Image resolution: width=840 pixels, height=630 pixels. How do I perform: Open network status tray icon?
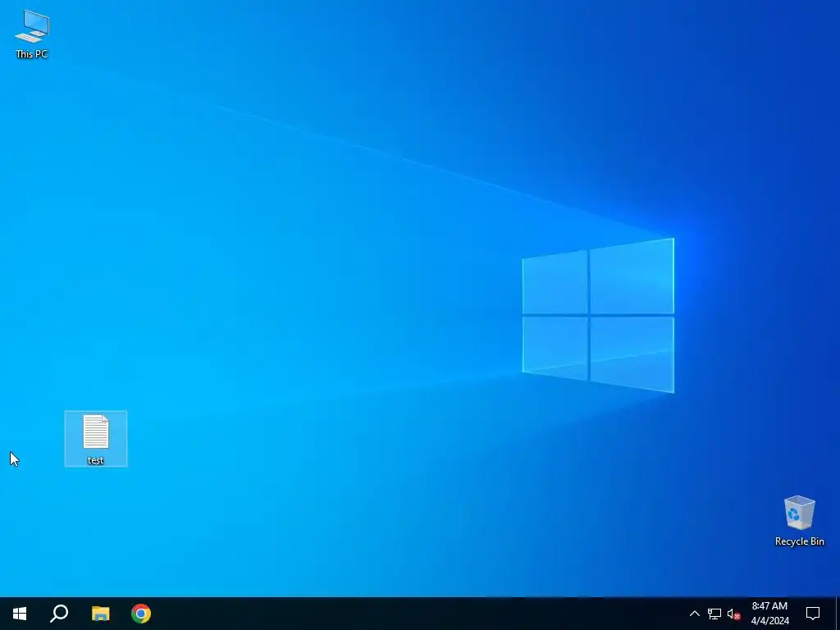click(x=714, y=614)
